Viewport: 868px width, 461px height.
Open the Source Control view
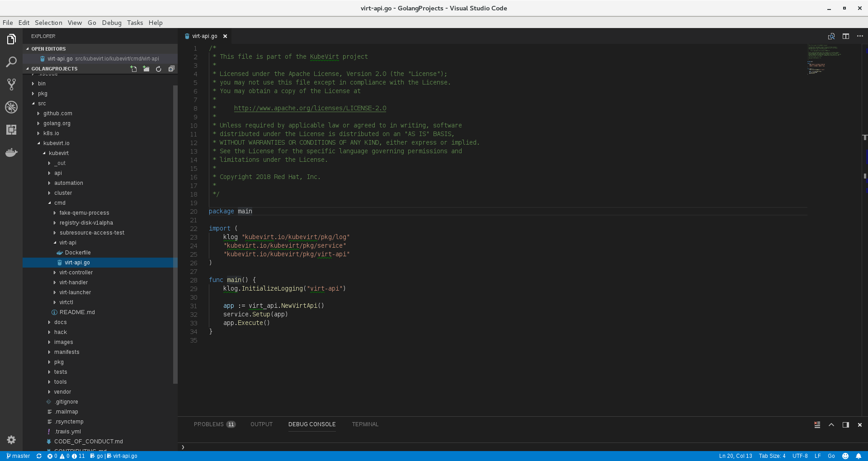pos(11,84)
